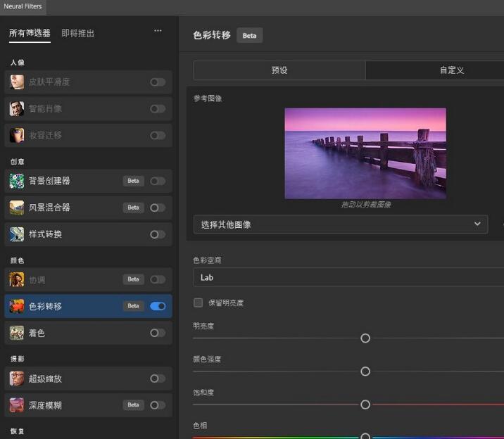
Task: Click the 风景混合器 filter icon
Action: tap(17, 208)
